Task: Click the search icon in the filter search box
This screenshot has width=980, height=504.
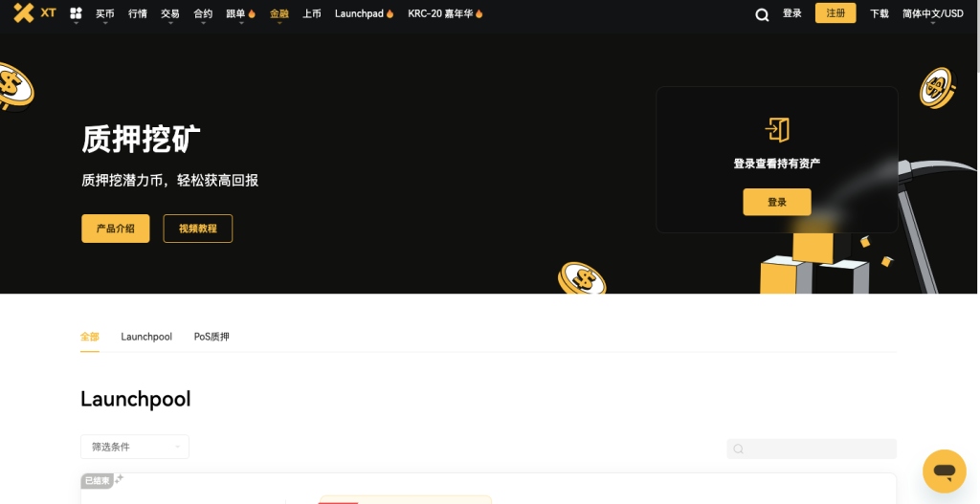Action: 738,449
